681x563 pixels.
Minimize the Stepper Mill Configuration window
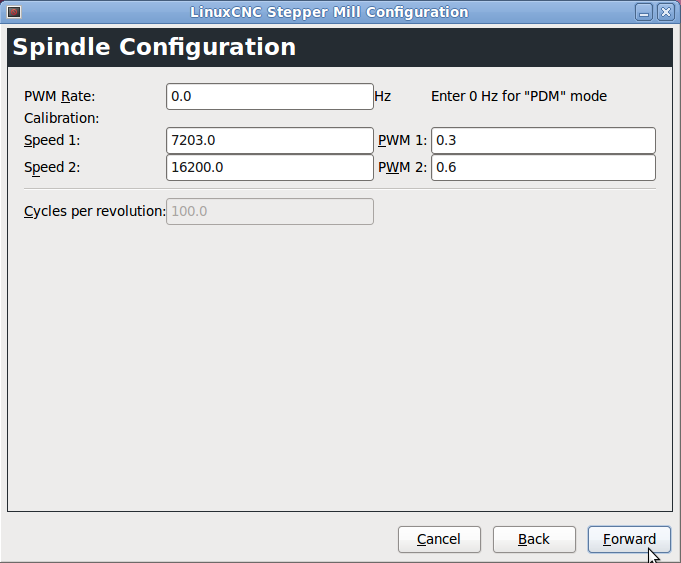tap(645, 12)
